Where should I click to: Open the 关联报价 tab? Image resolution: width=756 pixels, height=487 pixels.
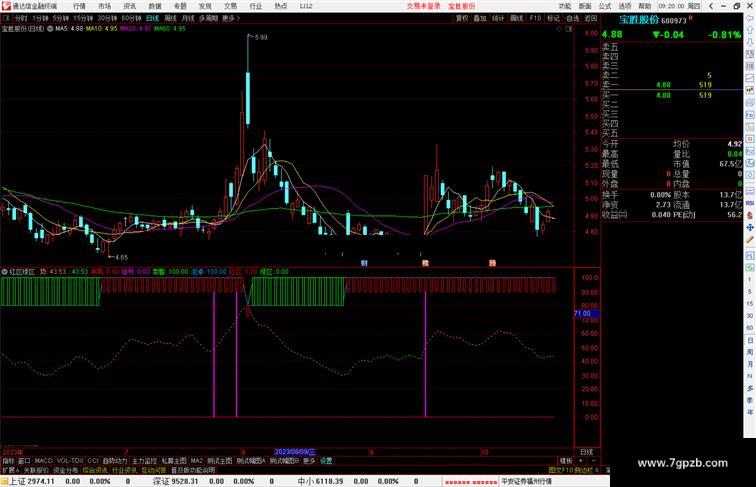(x=36, y=470)
